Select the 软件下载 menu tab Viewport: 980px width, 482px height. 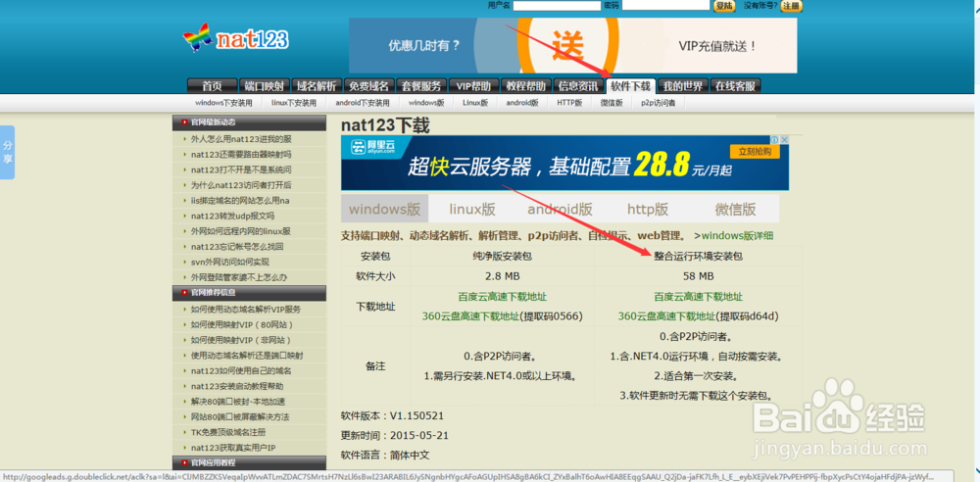tap(630, 86)
